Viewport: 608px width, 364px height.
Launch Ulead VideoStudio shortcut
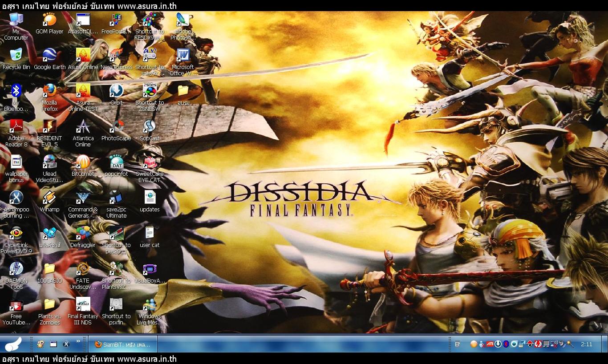click(x=49, y=169)
